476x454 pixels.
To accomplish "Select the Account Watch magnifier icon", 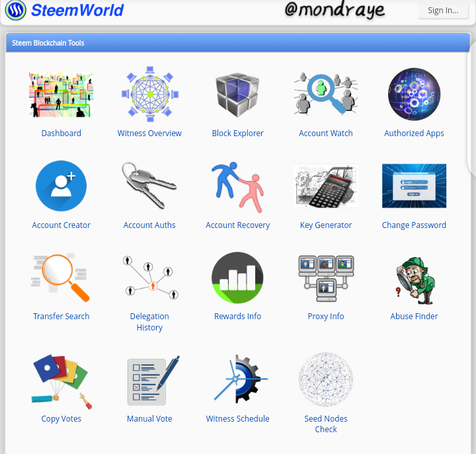I will click(x=326, y=93).
